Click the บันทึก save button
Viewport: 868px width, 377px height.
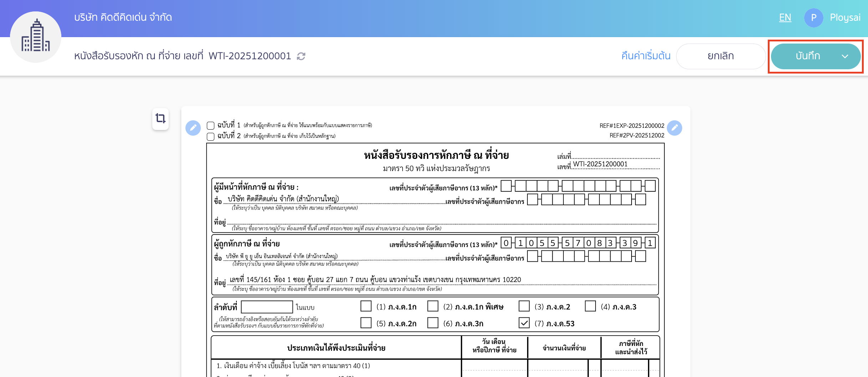(x=808, y=56)
